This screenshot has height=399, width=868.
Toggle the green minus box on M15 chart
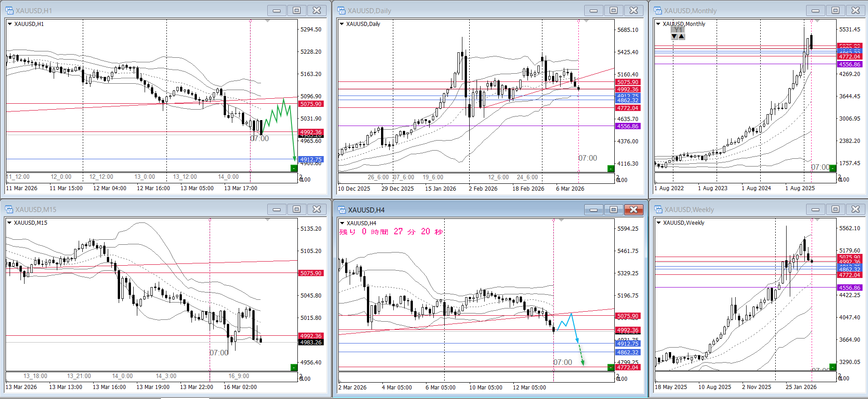(x=294, y=367)
